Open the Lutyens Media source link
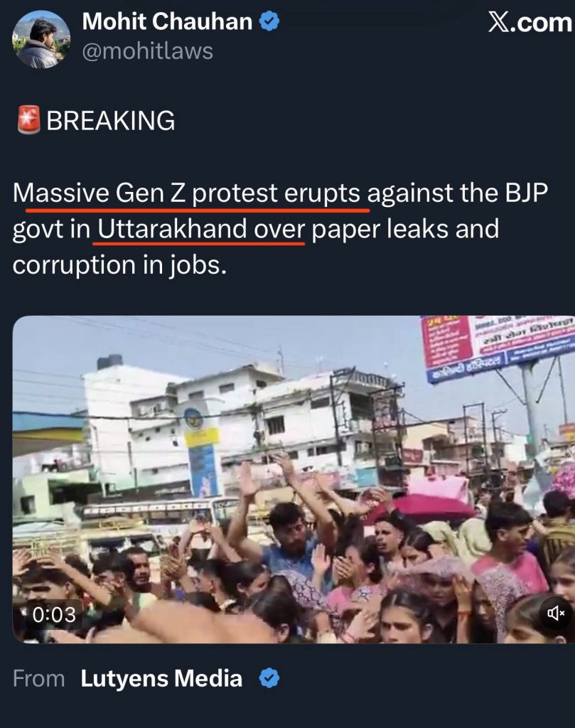The image size is (575, 728). [x=161, y=678]
